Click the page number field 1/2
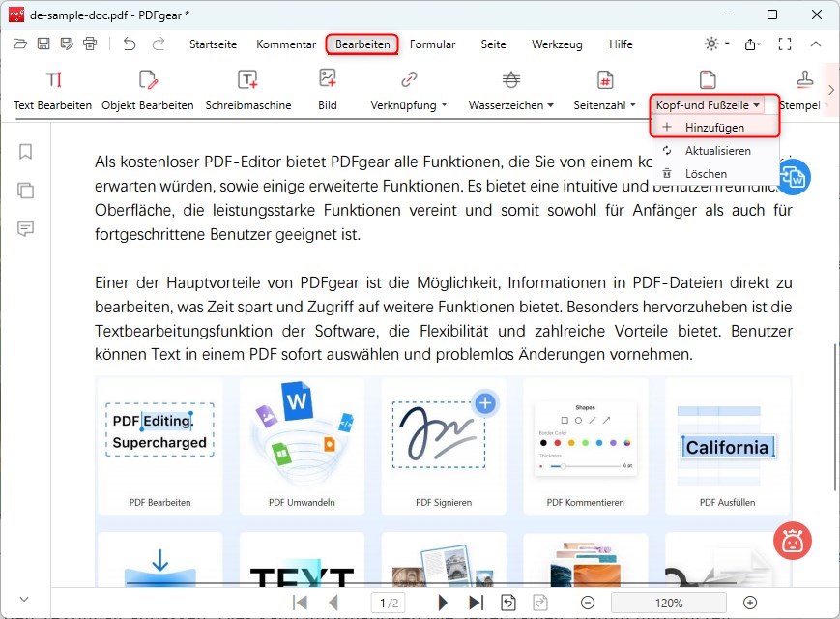The width and height of the screenshot is (840, 619). [x=389, y=603]
